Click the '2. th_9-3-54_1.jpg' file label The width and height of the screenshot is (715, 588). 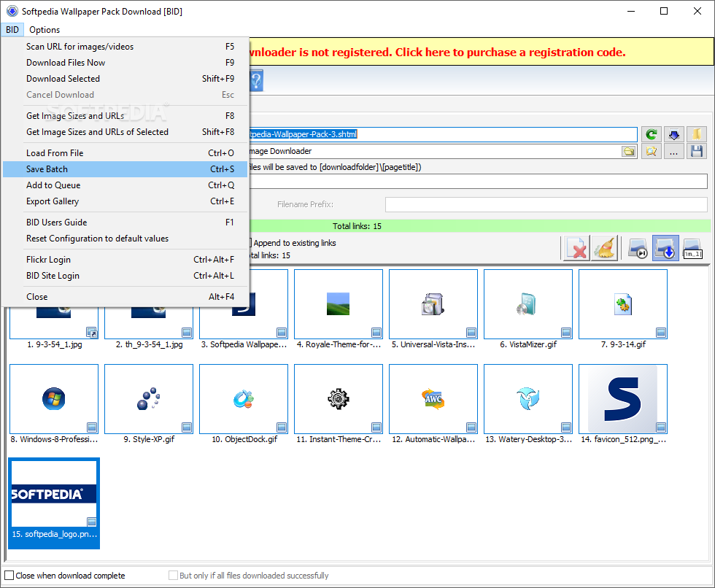point(149,344)
